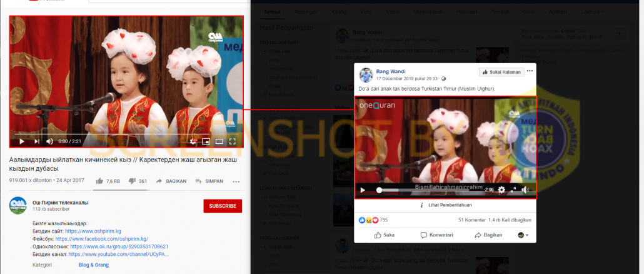Image resolution: width=644 pixels, height=274 pixels.
Task: Expand Pilih Sumber source chooser
Action: (279, 95)
